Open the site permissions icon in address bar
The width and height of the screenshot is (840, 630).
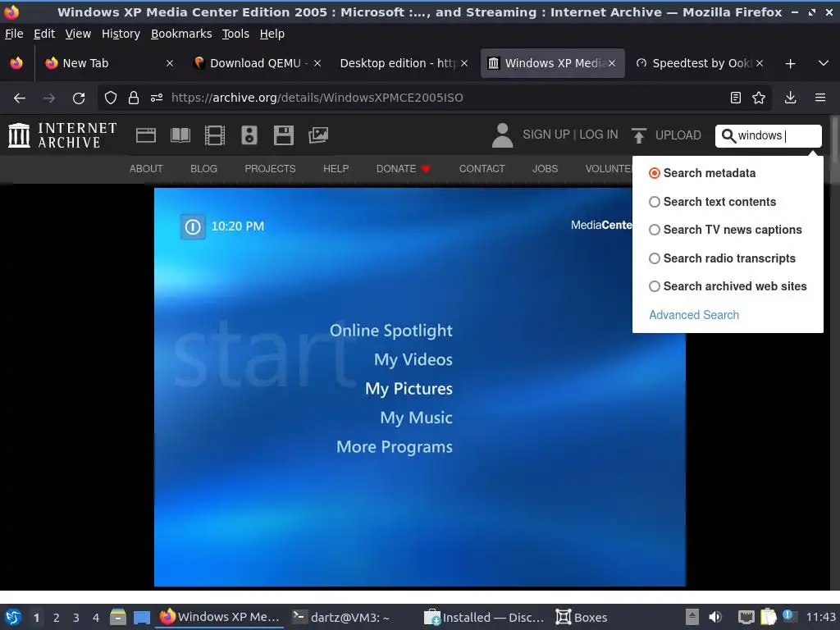pyautogui.click(x=157, y=98)
